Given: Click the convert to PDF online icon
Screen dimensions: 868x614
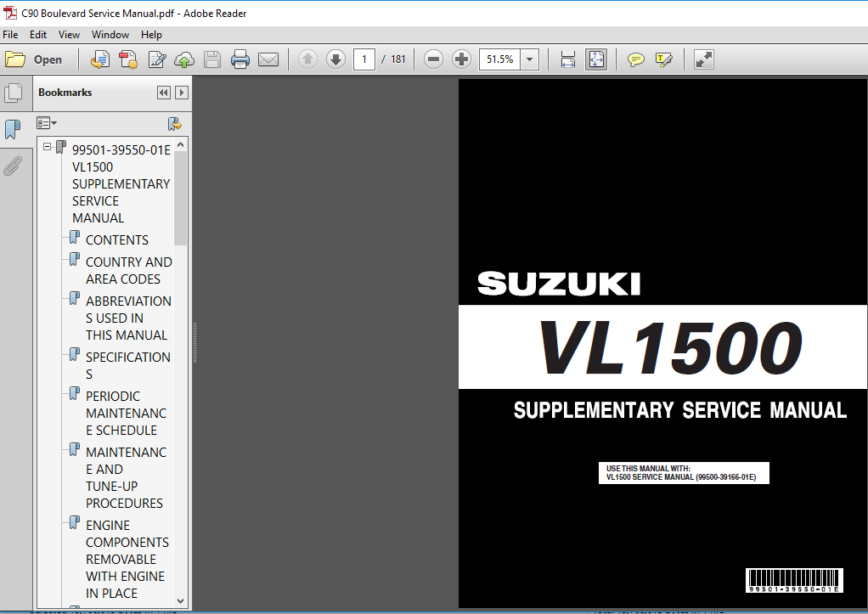Looking at the screenshot, I should click(x=100, y=59).
